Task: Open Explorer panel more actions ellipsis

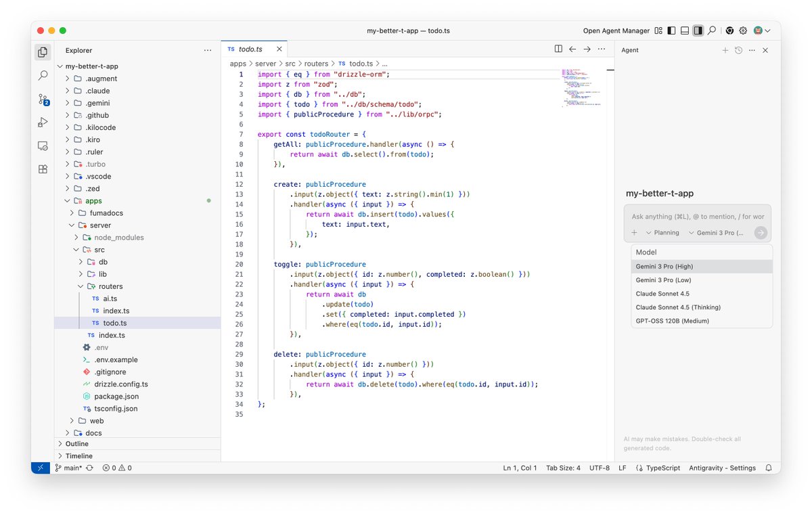Action: [207, 50]
